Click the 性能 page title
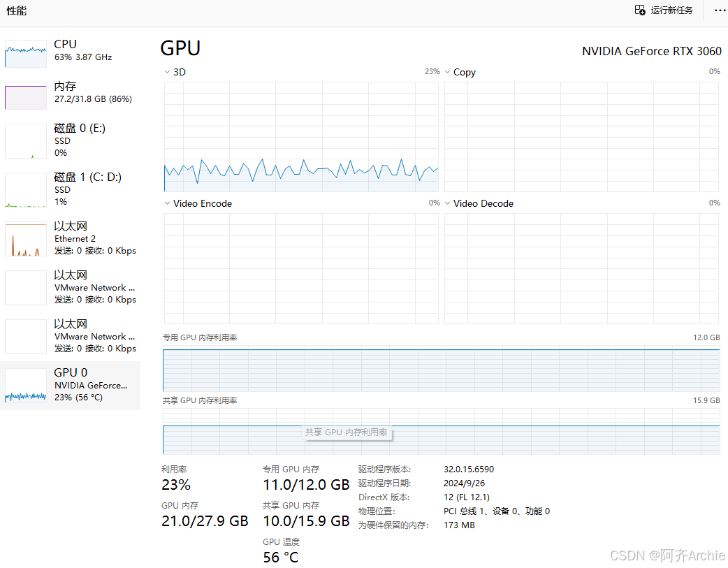Image resolution: width=728 pixels, height=568 pixels. click(x=17, y=10)
